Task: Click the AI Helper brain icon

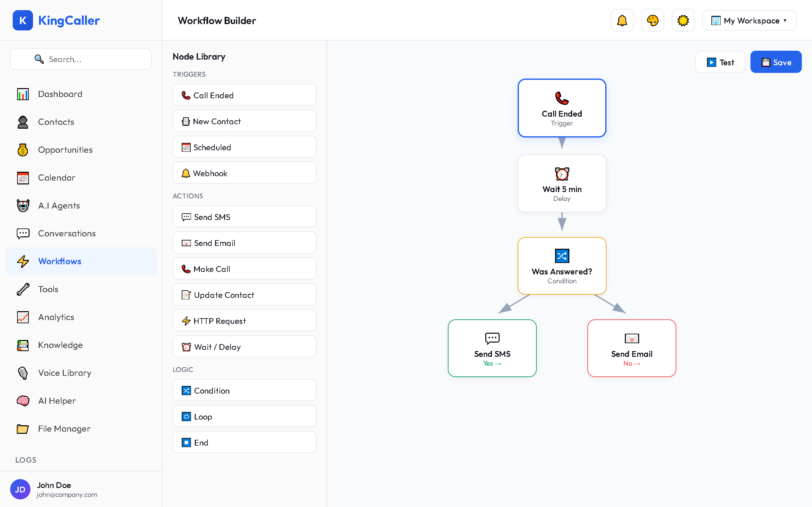Action: pos(23,401)
